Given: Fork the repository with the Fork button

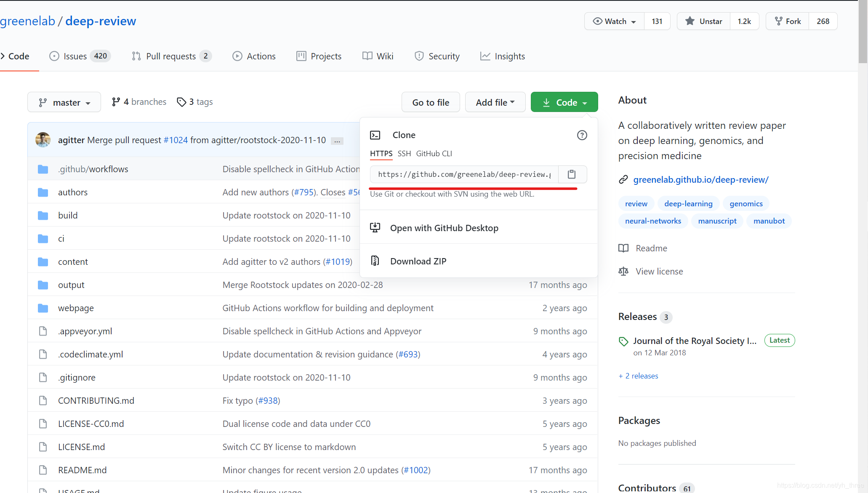Looking at the screenshot, I should click(787, 21).
